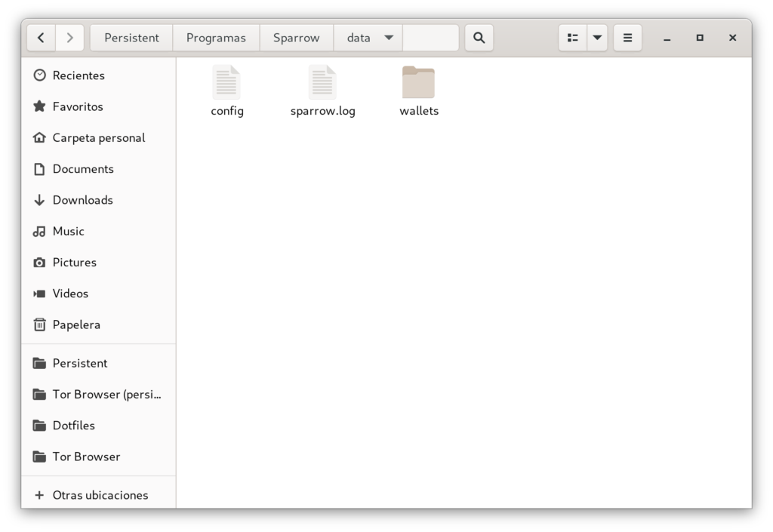Click the Downloads arrow icon in sidebar
This screenshot has width=773, height=532.
[x=38, y=200]
